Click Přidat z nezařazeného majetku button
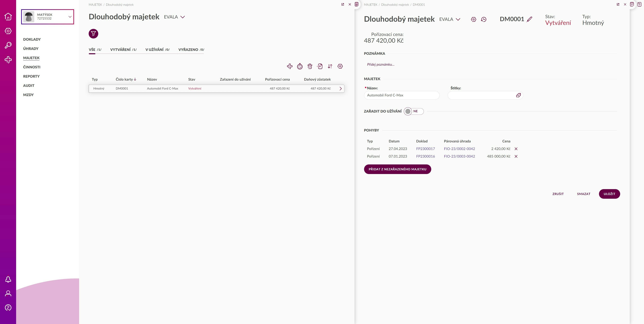The width and height of the screenshot is (644, 324). tap(397, 169)
